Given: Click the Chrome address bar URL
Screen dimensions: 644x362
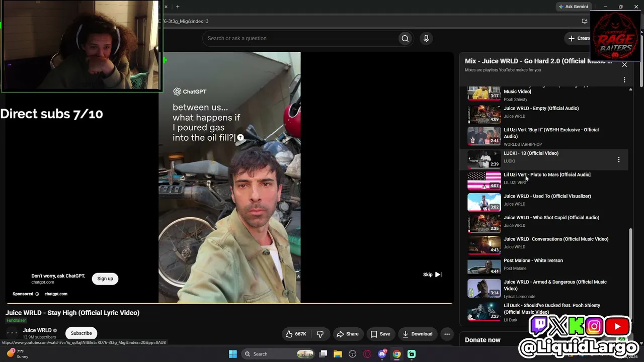Looking at the screenshot, I should 184,21.
